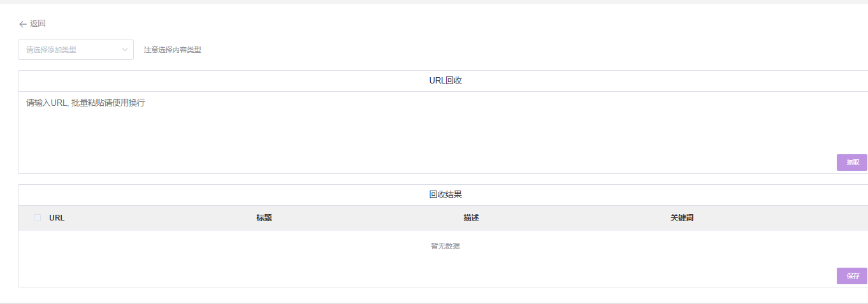Click the URL column header
868x304 pixels.
57,218
